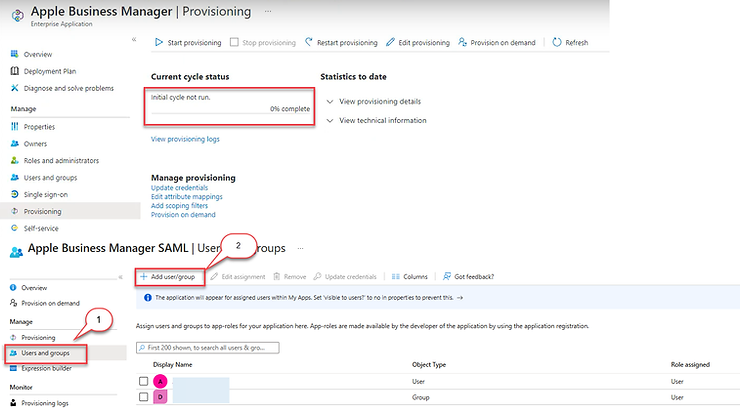This screenshot has width=740, height=413.
Task: Click Edit provisioning pencil button
Action: tap(418, 42)
